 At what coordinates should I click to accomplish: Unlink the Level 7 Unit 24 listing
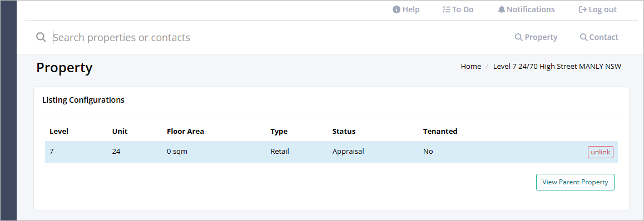point(601,152)
